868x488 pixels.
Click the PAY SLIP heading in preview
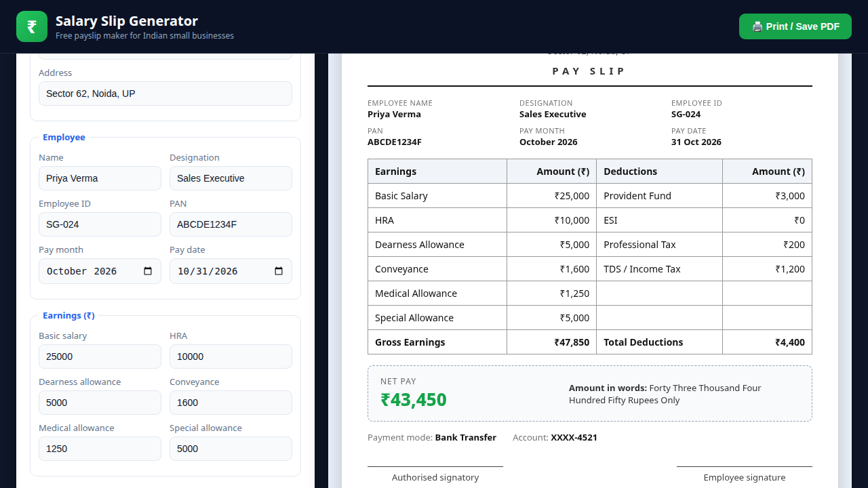click(x=589, y=71)
